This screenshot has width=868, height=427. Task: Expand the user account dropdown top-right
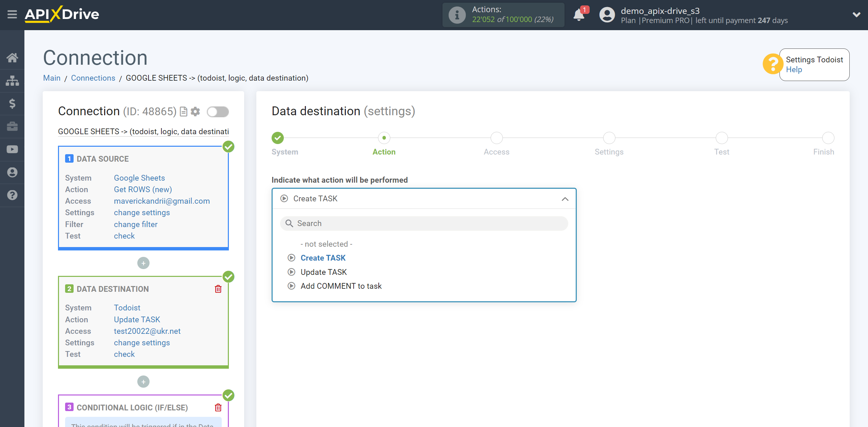pos(855,14)
